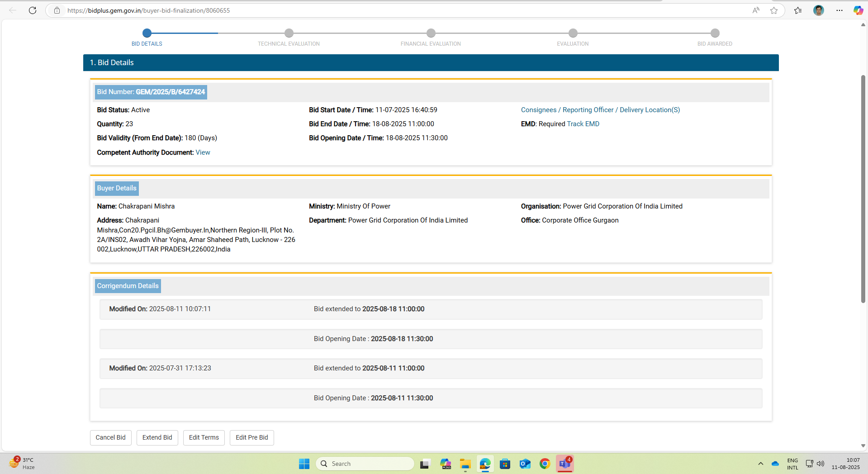Open the Track EMD link
The image size is (868, 474).
click(583, 124)
